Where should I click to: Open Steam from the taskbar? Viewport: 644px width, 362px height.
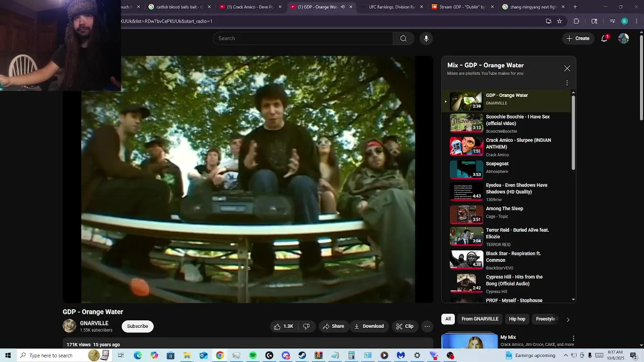302,355
